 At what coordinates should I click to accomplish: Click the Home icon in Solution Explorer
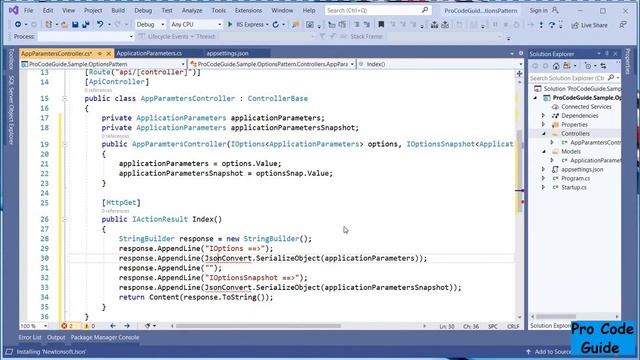pyautogui.click(x=556, y=66)
